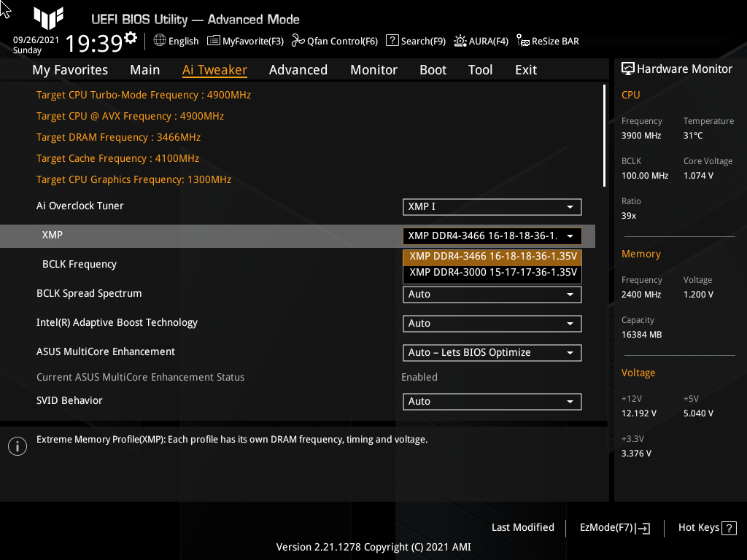Click the Hardware Monitor panel icon
The height and width of the screenshot is (560, 747).
628,69
